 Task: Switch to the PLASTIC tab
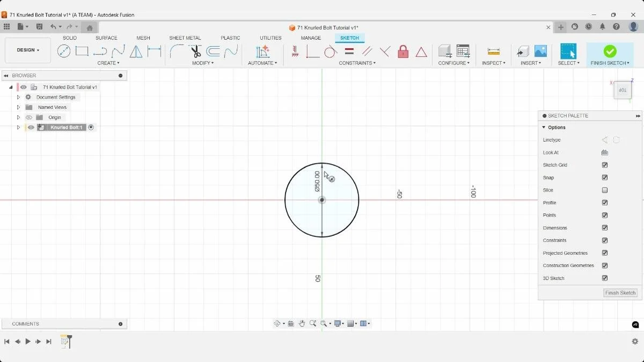230,38
